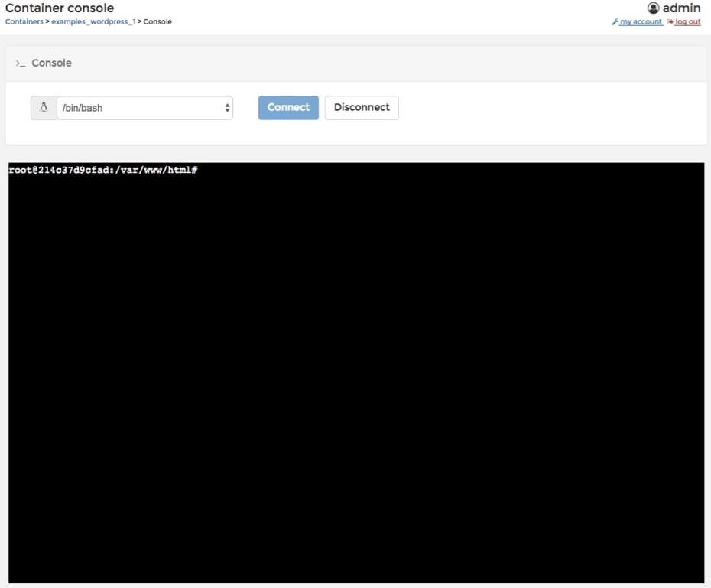Click the admin user avatar icon
711x588 pixels.
[x=653, y=8]
